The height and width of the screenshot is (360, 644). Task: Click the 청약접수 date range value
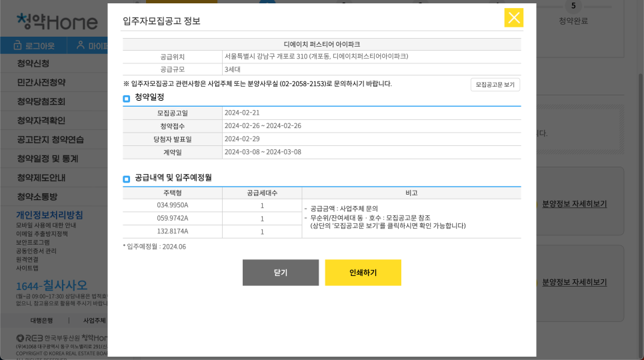[x=263, y=126]
